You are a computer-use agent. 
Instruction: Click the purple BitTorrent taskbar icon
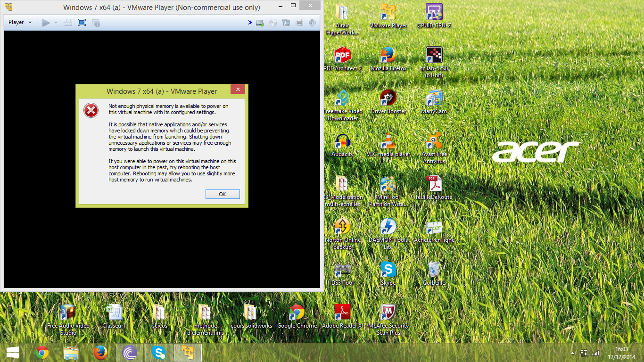[x=129, y=353]
